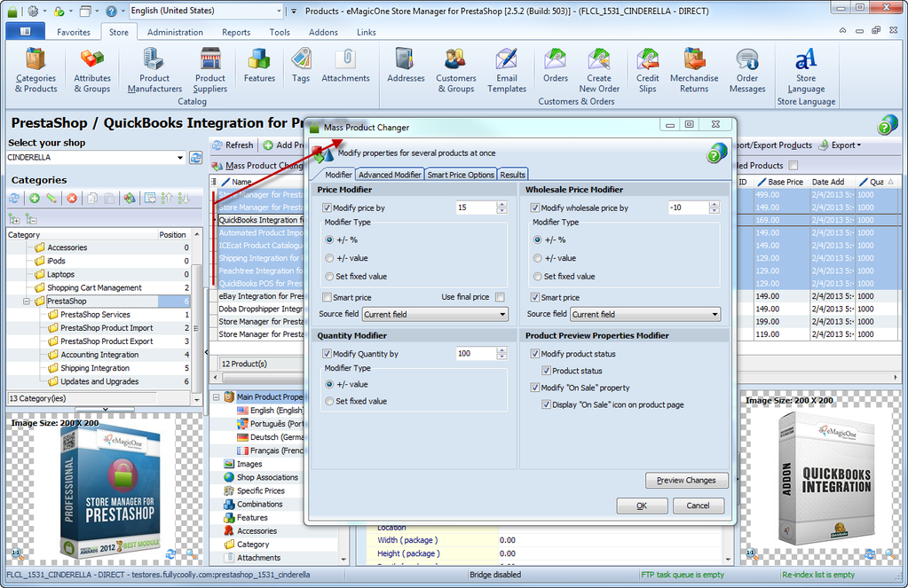Click Refresh in products toolbar
Viewport: 908px width, 588px height.
(x=233, y=145)
